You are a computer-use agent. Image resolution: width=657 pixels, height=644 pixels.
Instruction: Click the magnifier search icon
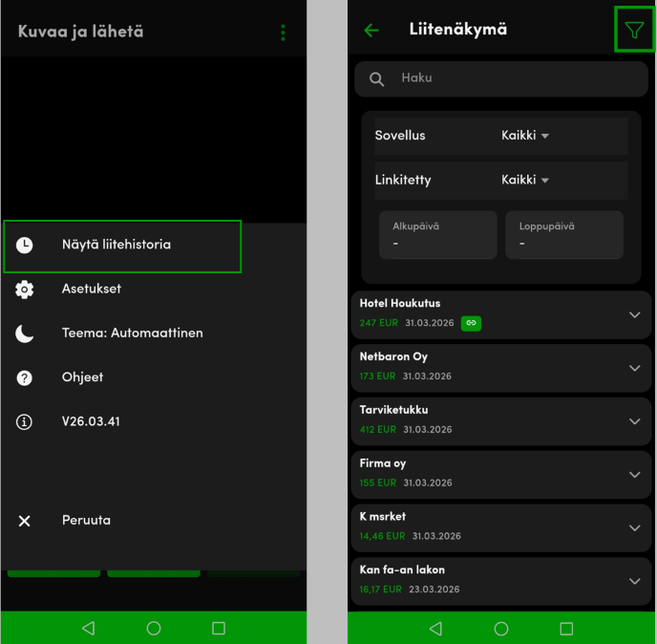click(x=377, y=79)
